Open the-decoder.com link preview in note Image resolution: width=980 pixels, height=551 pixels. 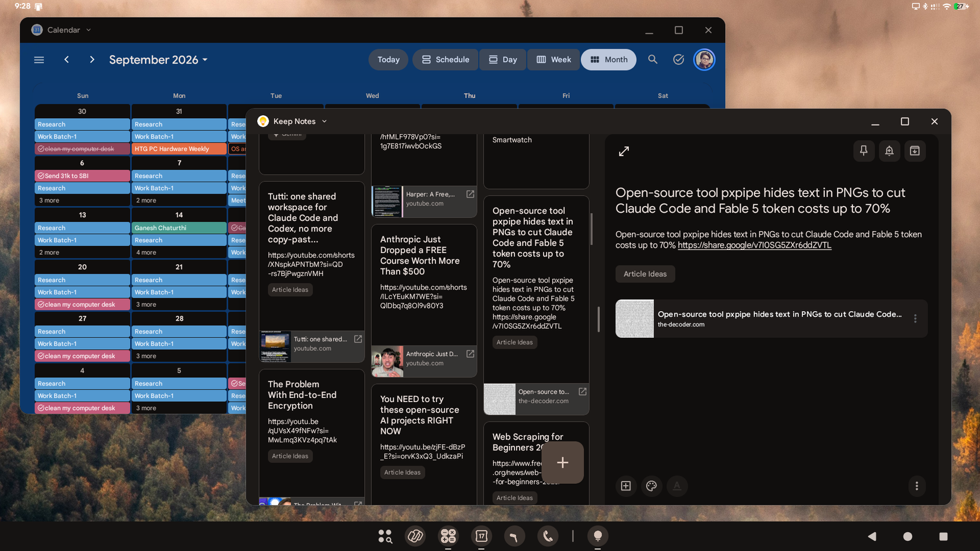pyautogui.click(x=771, y=319)
